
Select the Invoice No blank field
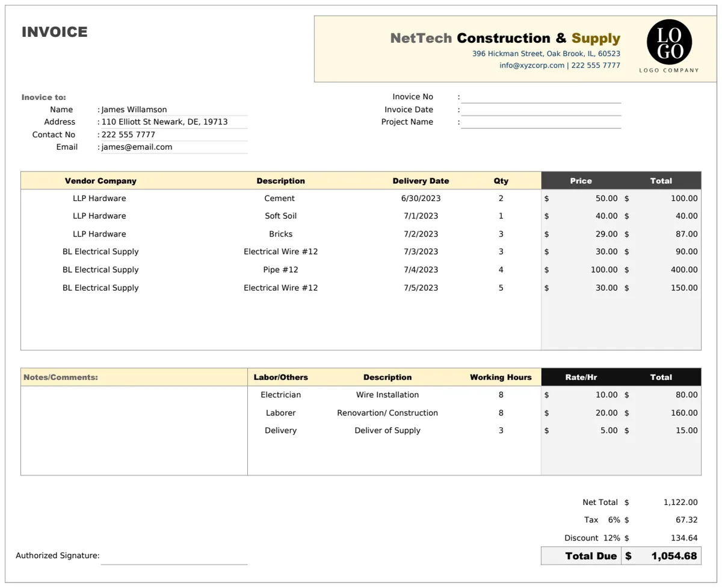coord(541,97)
